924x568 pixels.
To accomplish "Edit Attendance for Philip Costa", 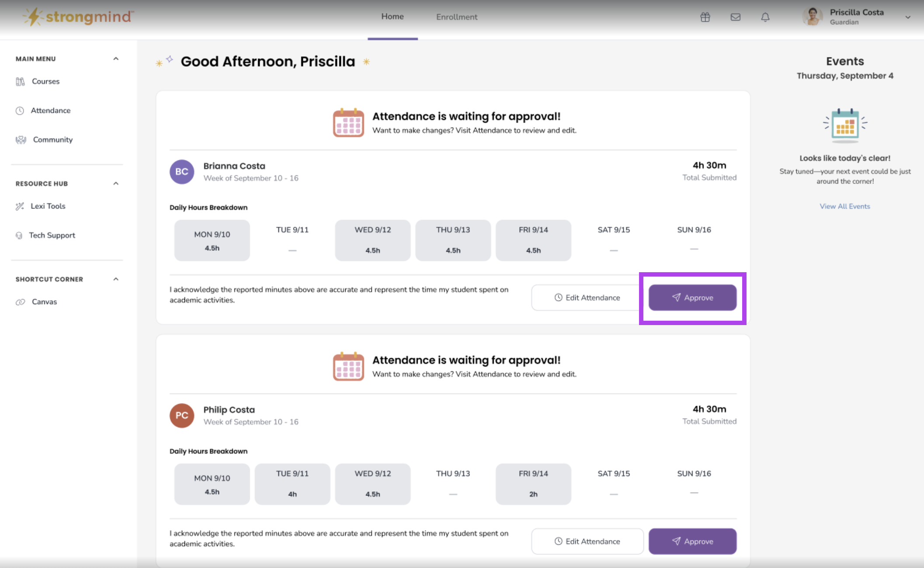I will click(587, 541).
